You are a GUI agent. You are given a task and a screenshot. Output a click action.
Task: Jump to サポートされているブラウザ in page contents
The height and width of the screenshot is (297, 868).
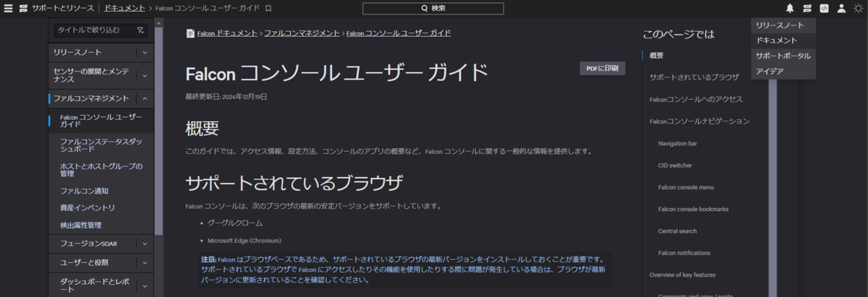coord(694,77)
